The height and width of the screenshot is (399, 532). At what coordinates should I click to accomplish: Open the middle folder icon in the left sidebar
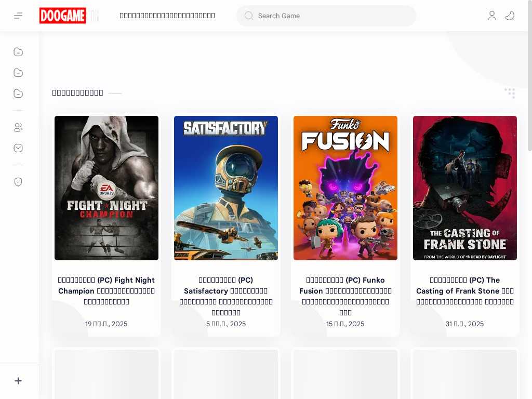pos(18,73)
